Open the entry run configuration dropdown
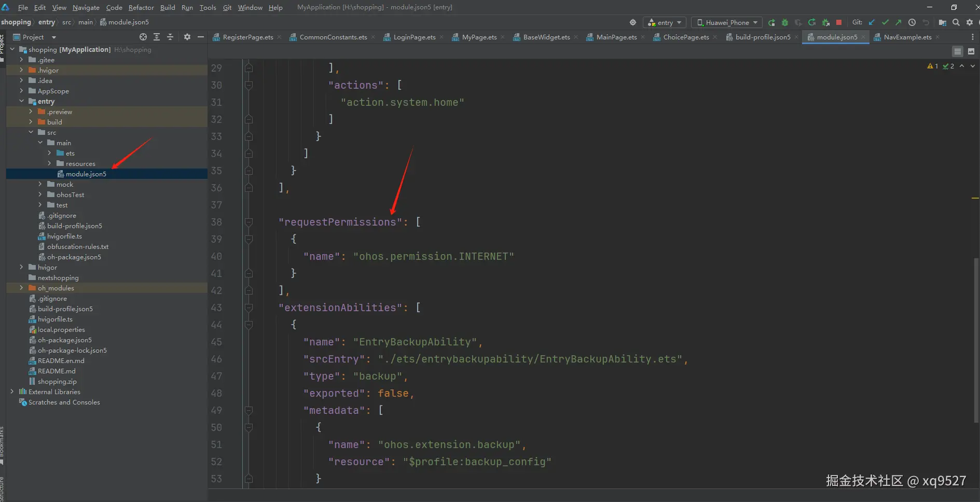 click(665, 22)
